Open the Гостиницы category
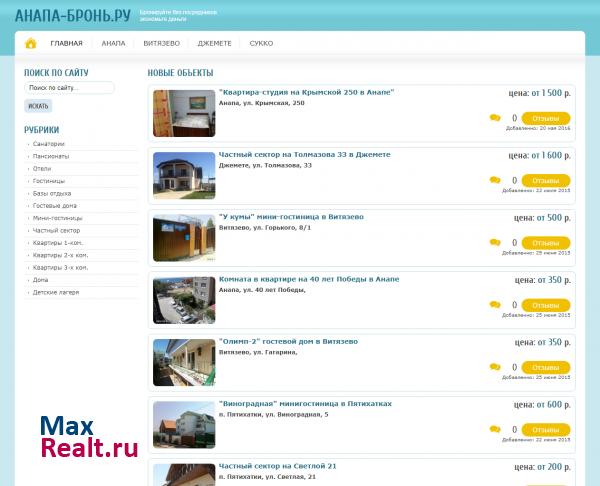600x486 pixels. [x=49, y=181]
